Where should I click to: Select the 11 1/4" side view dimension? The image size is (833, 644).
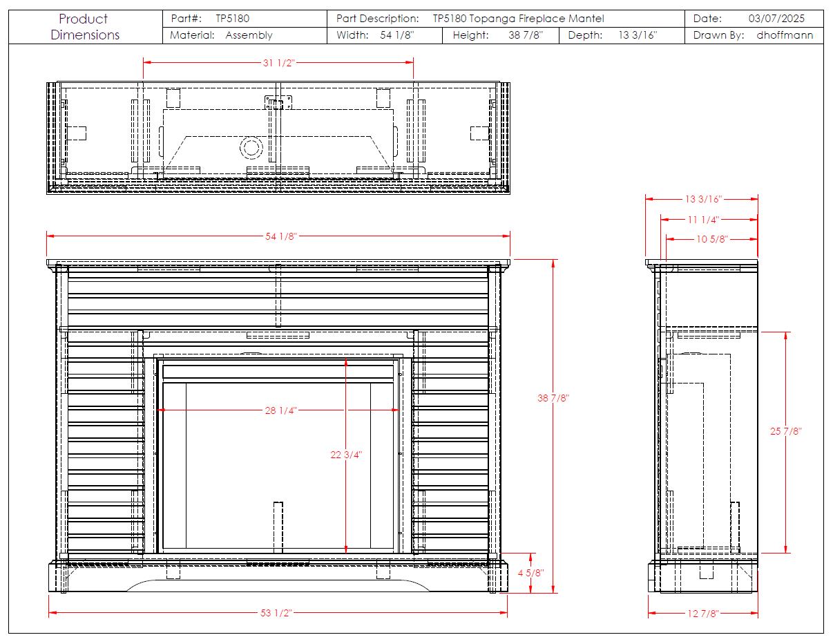pos(703,220)
